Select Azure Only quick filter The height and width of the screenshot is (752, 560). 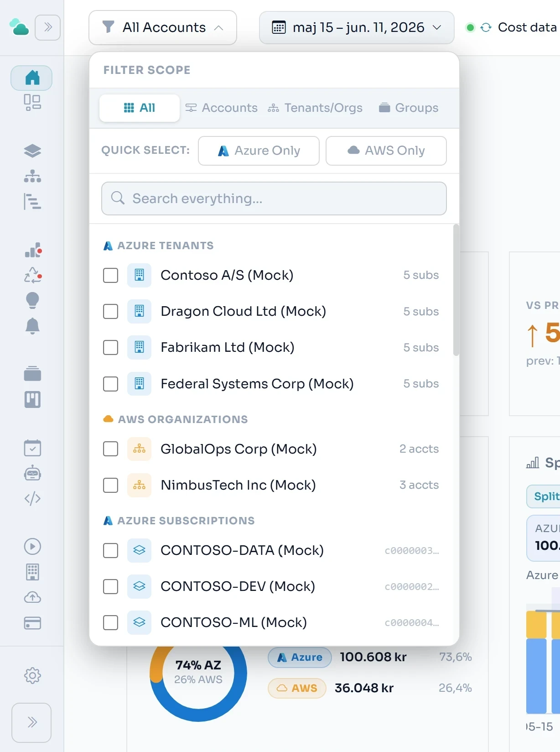(259, 151)
